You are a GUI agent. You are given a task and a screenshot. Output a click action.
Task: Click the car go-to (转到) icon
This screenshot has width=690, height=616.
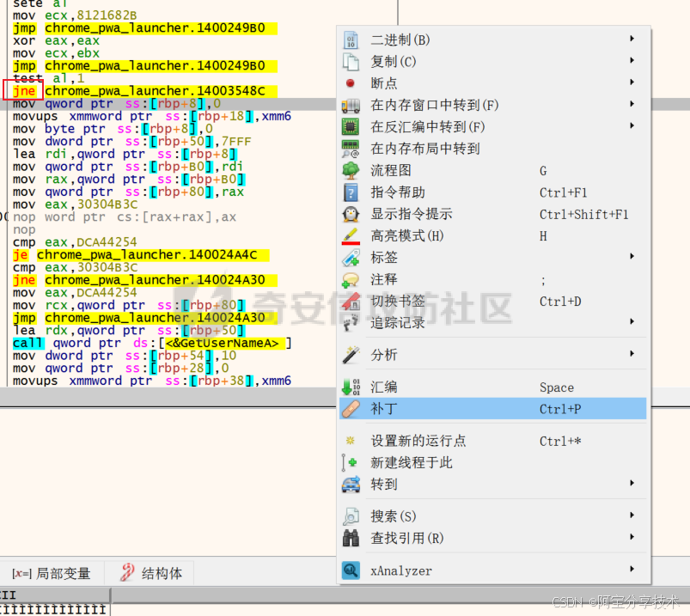(x=351, y=484)
